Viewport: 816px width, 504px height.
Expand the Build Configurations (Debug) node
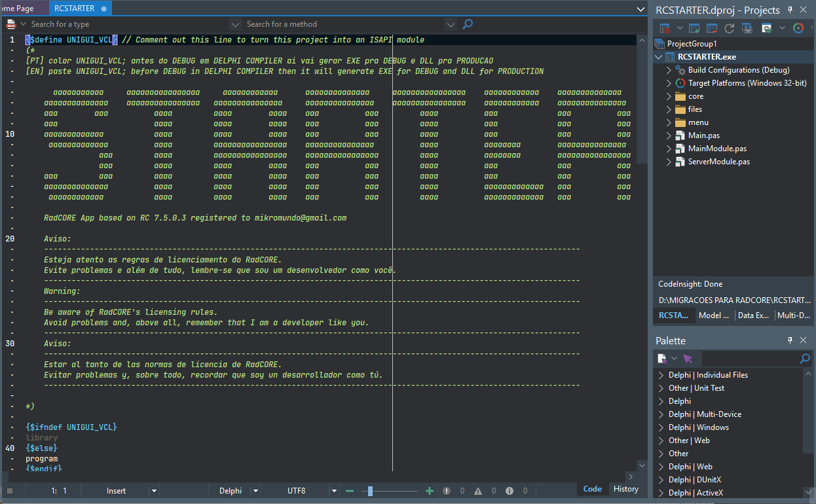pos(669,70)
